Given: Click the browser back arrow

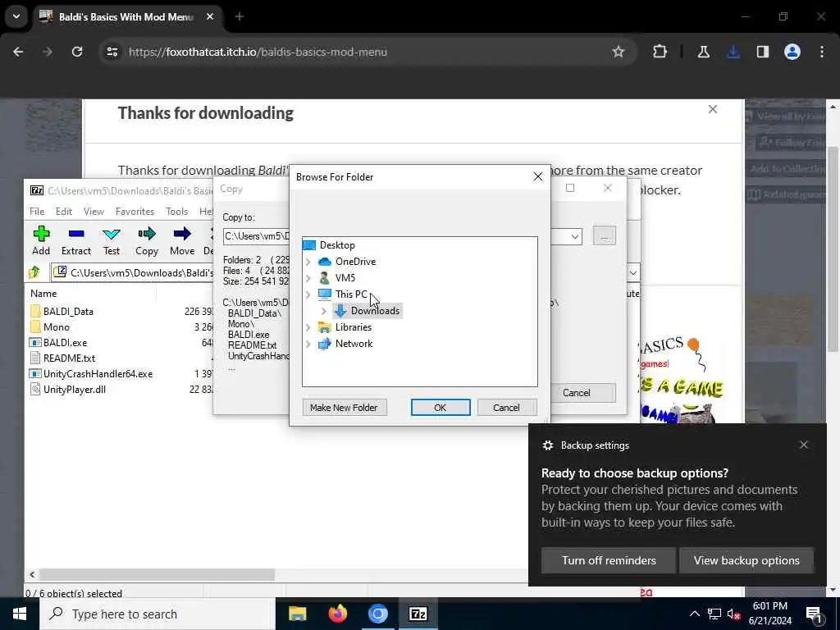Looking at the screenshot, I should (x=18, y=52).
